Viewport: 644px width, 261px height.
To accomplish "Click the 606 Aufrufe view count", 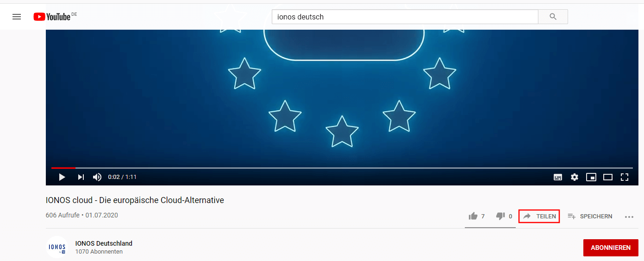I will tap(63, 215).
